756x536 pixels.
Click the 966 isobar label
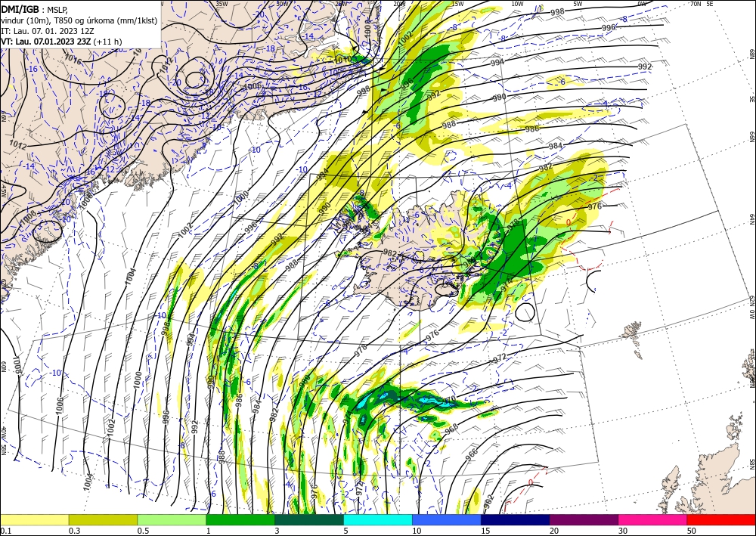(x=472, y=454)
